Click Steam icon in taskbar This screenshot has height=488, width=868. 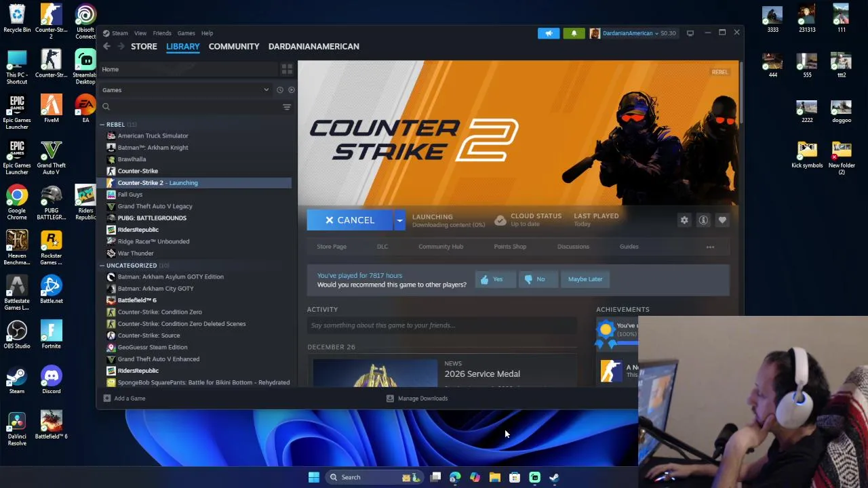tap(554, 477)
